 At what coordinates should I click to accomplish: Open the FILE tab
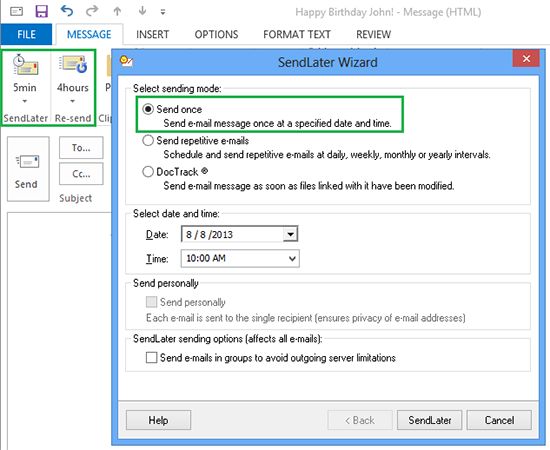click(26, 34)
